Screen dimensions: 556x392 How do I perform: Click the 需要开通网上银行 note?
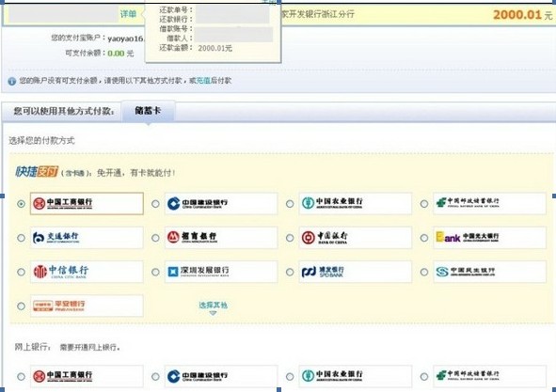tap(89, 348)
